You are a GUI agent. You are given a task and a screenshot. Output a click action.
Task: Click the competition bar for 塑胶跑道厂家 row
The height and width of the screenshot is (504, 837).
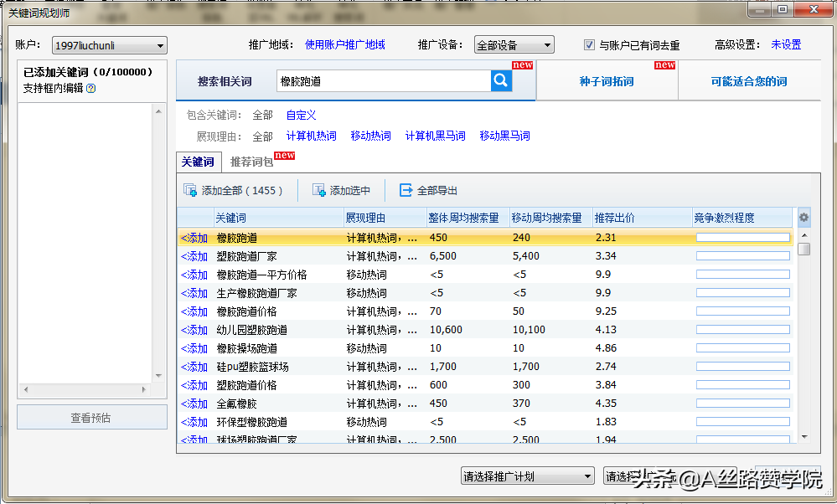[743, 256]
